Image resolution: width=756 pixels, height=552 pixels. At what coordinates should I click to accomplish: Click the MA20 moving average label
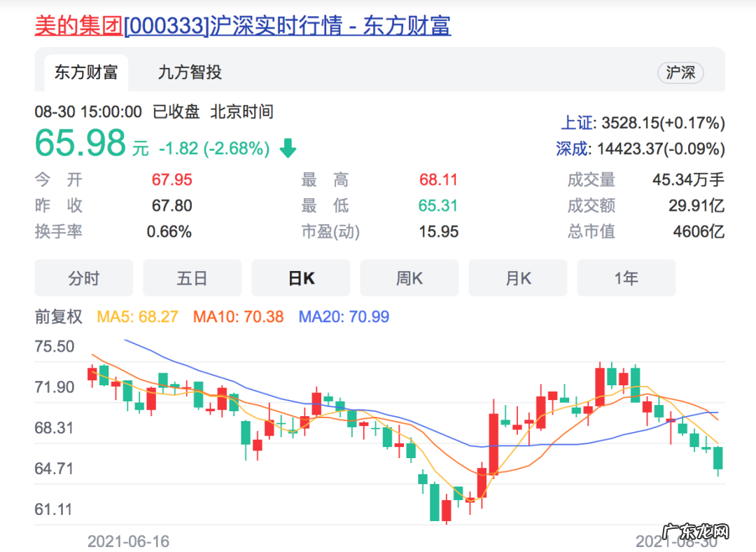[x=343, y=317]
